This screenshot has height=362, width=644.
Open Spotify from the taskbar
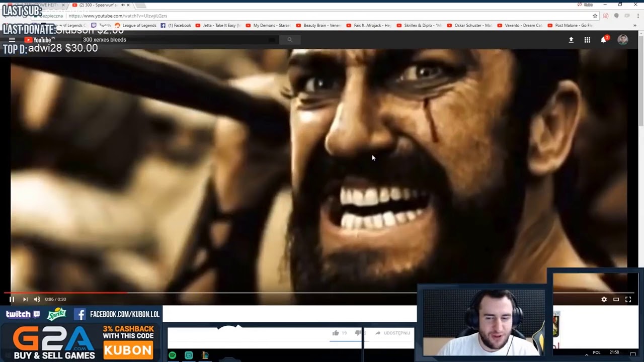173,355
